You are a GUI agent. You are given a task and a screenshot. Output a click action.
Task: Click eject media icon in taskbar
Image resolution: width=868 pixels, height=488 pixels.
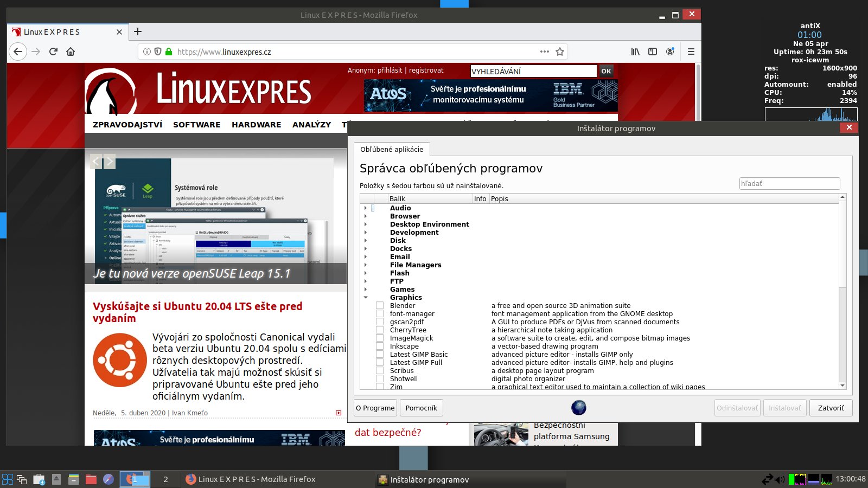point(56,479)
